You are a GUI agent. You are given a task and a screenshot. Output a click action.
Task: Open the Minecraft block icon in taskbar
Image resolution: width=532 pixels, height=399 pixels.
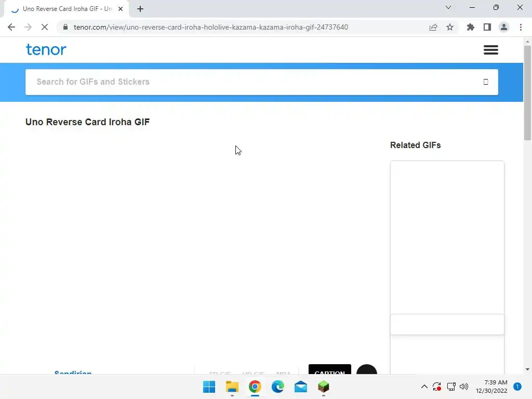click(323, 387)
